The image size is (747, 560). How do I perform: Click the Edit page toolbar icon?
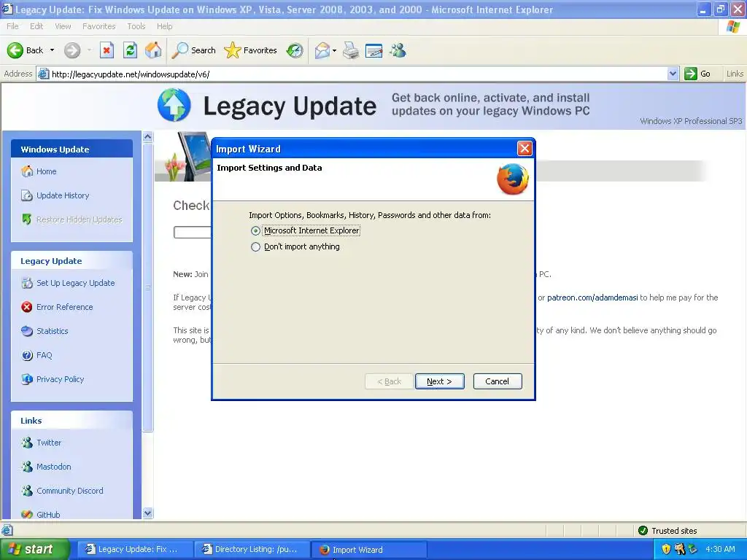tap(374, 50)
